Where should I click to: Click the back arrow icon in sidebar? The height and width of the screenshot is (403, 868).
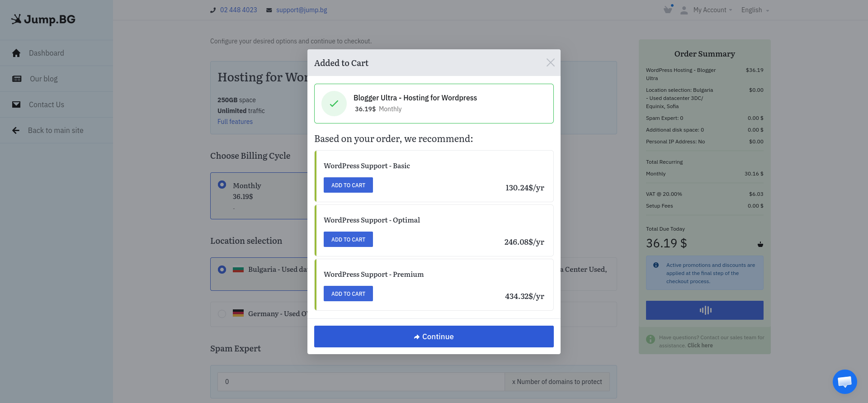[x=16, y=130]
